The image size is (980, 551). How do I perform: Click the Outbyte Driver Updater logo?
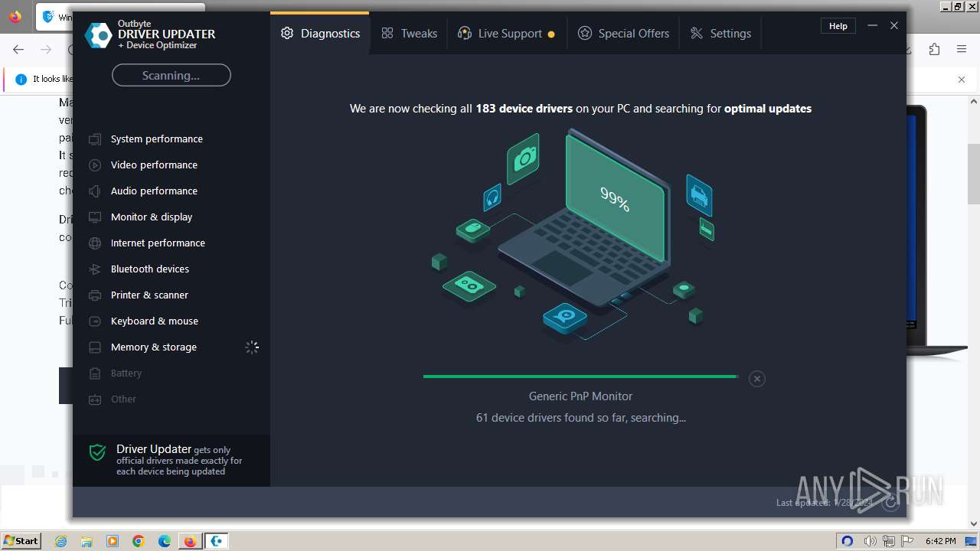pyautogui.click(x=98, y=36)
